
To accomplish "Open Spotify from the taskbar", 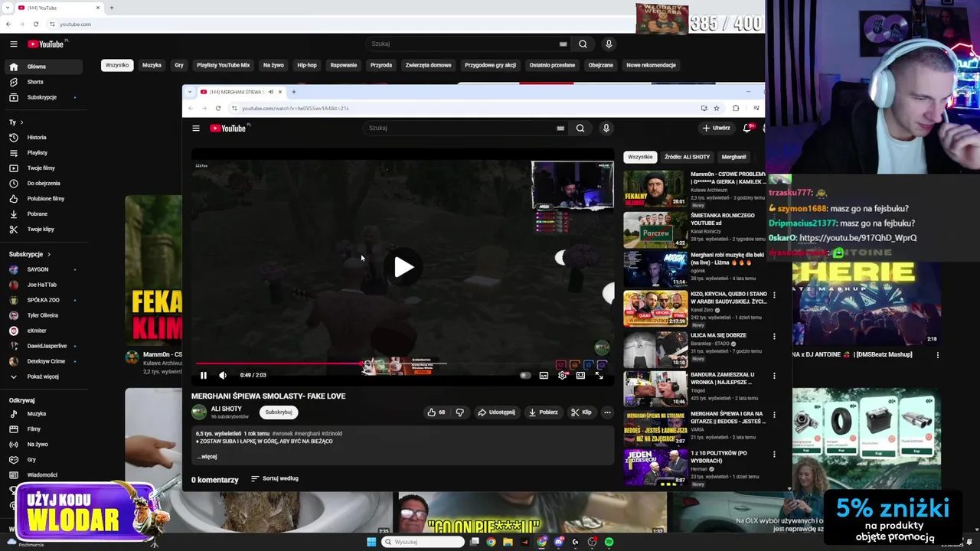I will 609,542.
